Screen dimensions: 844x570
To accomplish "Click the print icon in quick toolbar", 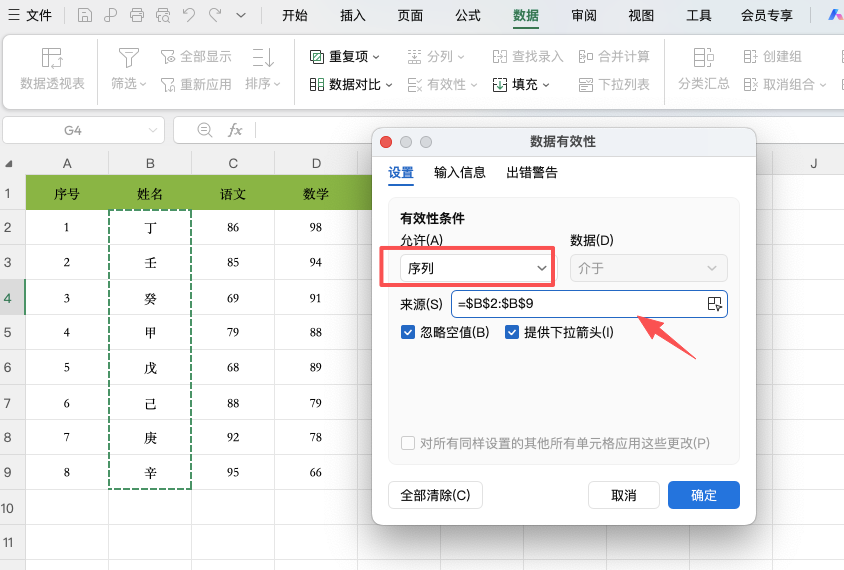I will 137,16.
